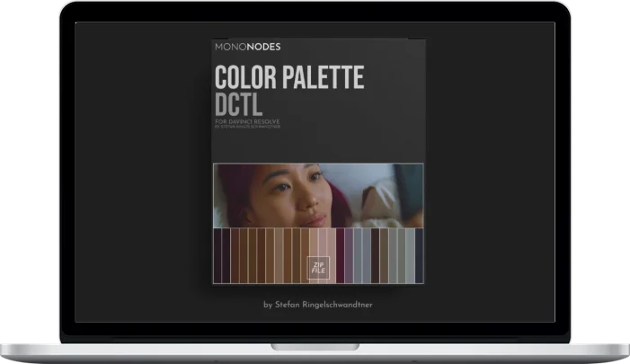Select the second swatch from the left
The image size is (630, 364).
click(226, 255)
